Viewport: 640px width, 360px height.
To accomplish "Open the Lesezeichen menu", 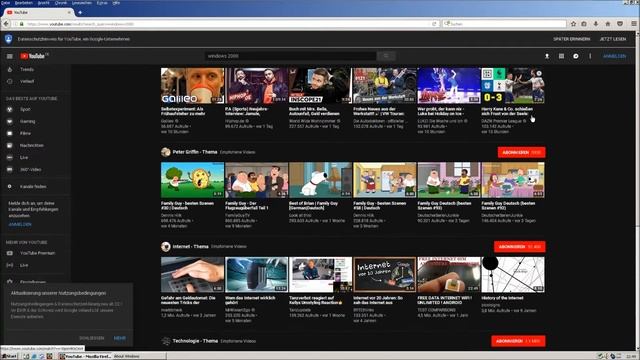I will coord(82,2).
